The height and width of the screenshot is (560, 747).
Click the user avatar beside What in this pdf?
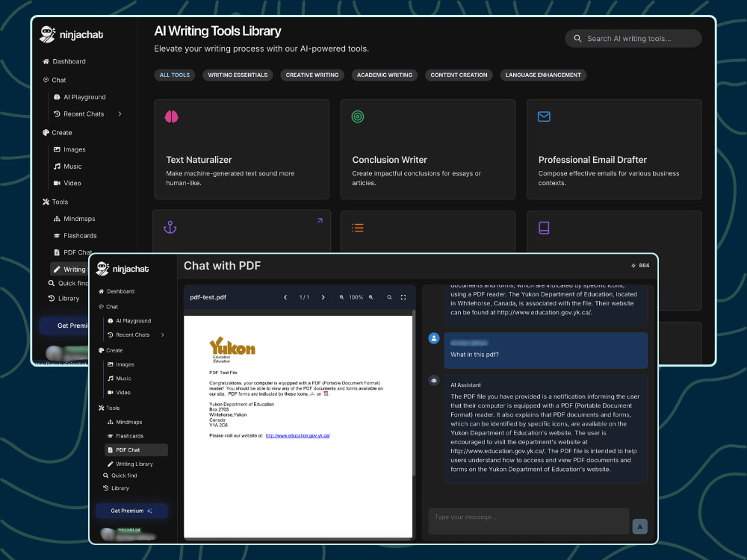pyautogui.click(x=434, y=338)
